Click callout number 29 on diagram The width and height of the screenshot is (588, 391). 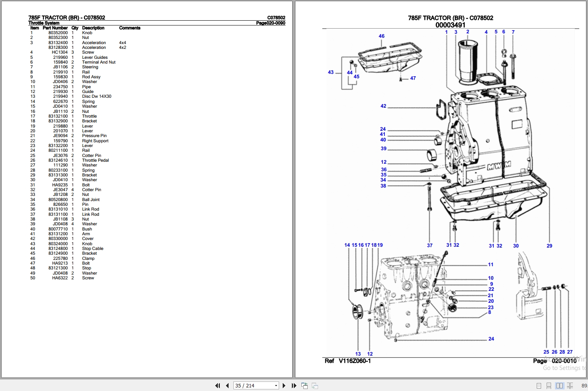pos(549,246)
